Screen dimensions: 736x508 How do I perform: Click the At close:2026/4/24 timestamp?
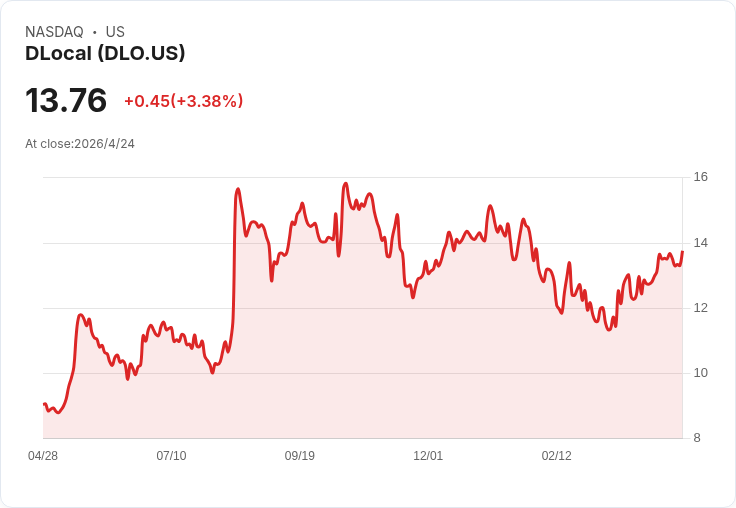[x=80, y=144]
